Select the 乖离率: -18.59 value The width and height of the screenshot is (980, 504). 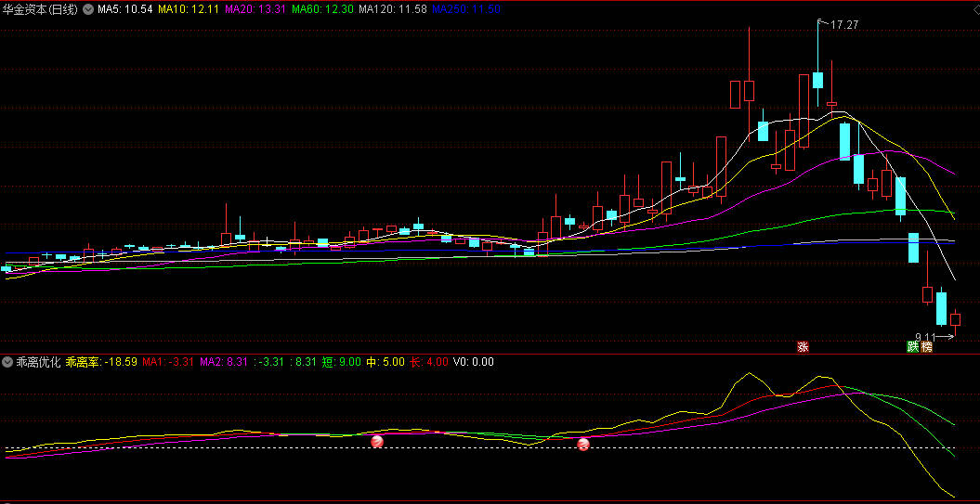coord(101,362)
